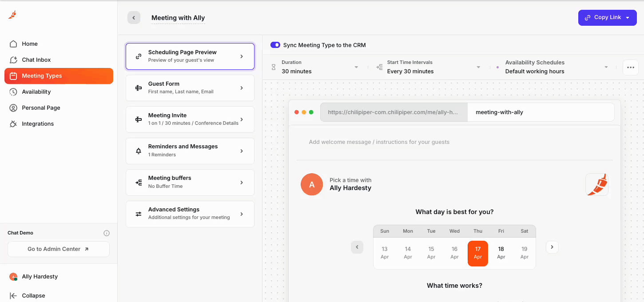Click the Availability clock icon

[13, 92]
